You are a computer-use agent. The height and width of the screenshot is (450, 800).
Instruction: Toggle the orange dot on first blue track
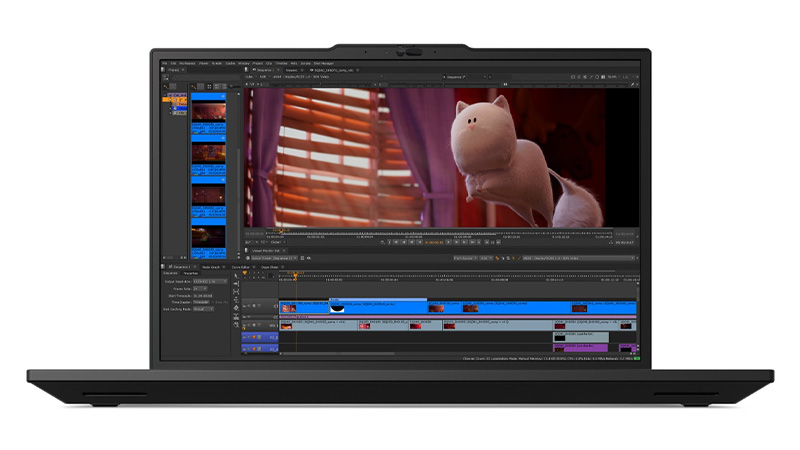[x=254, y=337]
